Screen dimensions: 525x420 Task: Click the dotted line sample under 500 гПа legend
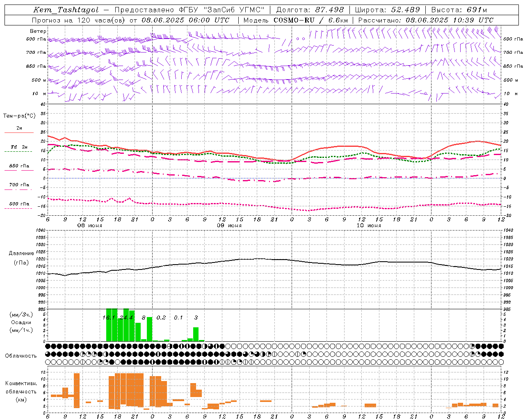18,209
